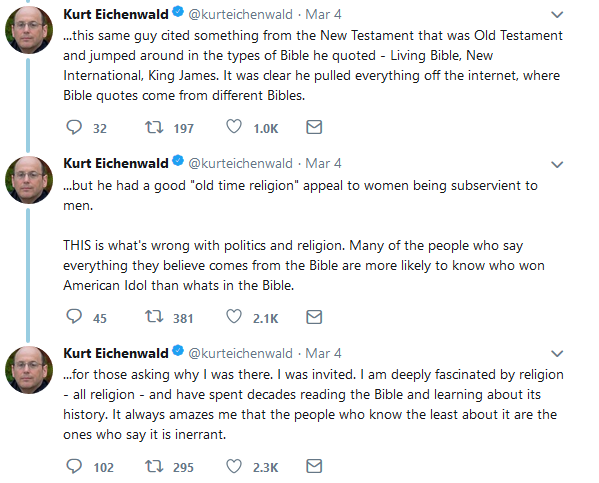Share American Idol tweet via envelope icon

tap(314, 317)
